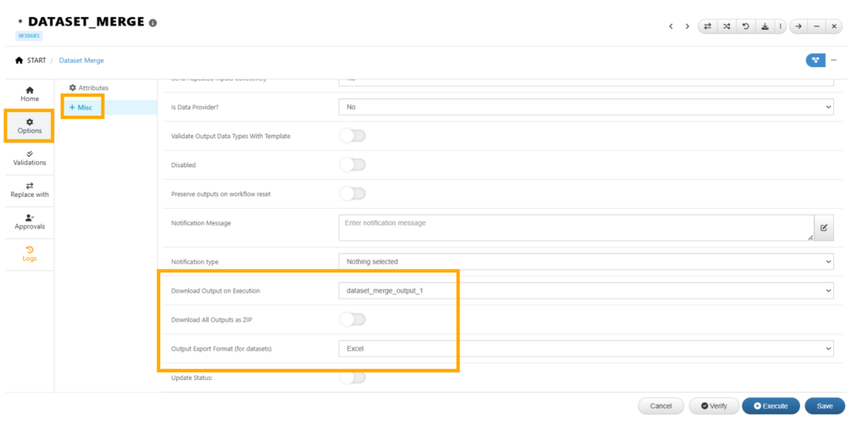Enable the Disabled toggle switch
868x431 pixels.
pos(352,165)
